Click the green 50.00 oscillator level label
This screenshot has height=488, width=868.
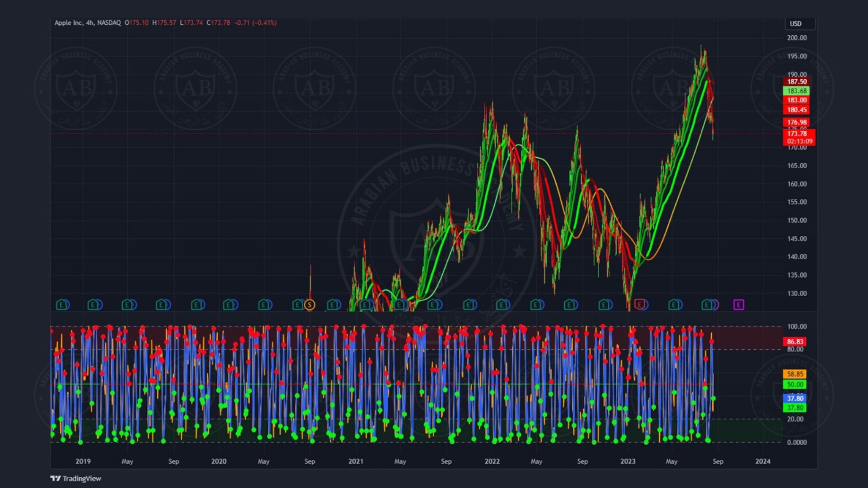pyautogui.click(x=795, y=385)
